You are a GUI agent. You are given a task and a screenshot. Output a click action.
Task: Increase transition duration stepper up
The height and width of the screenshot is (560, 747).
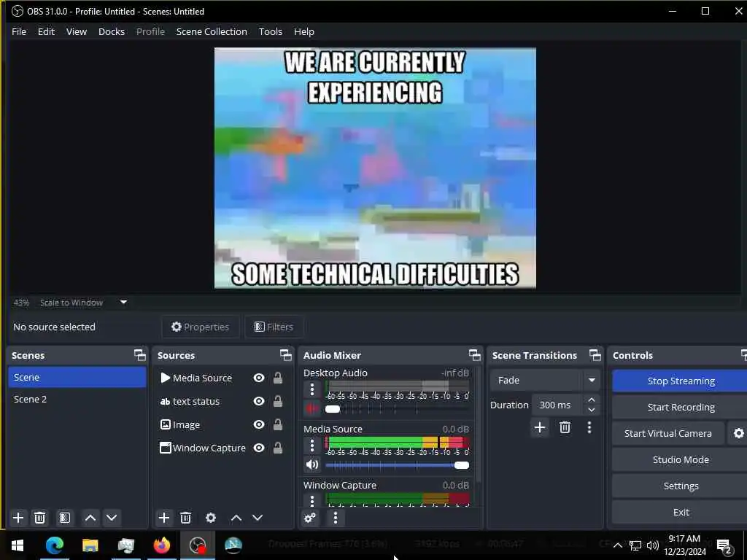click(592, 400)
